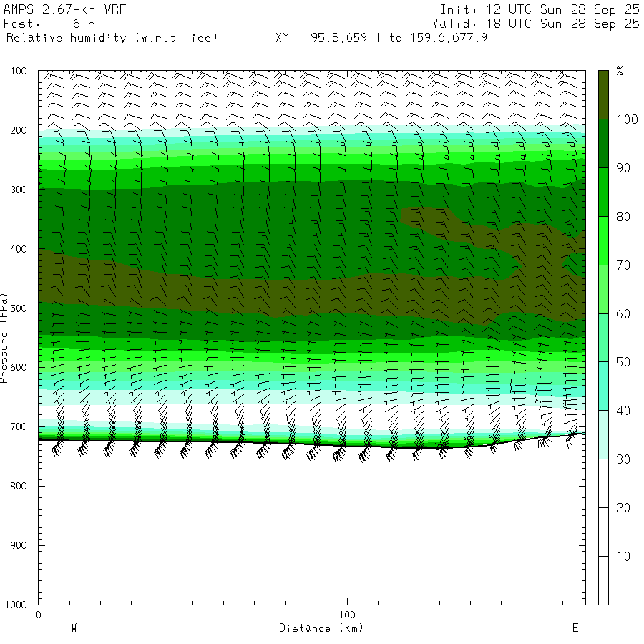Click the 'Fcst: 6 h' forecast label
644x644 pixels.
pos(49,24)
